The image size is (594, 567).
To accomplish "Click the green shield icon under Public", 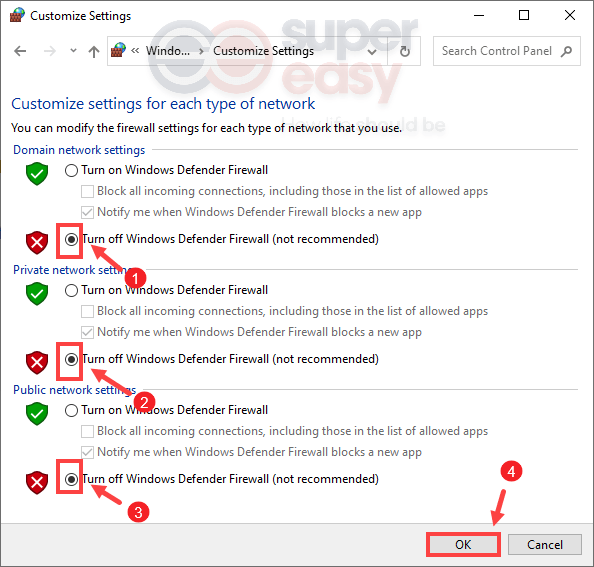I will click(37, 414).
